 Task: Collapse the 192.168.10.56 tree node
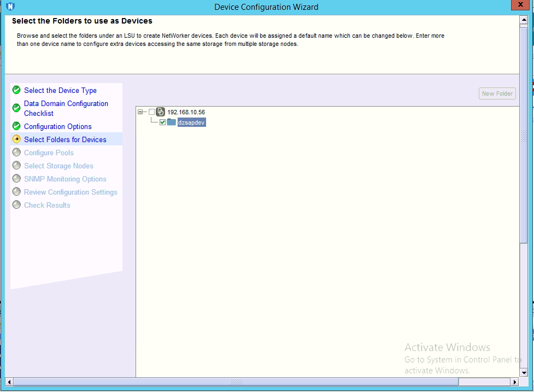(141, 112)
